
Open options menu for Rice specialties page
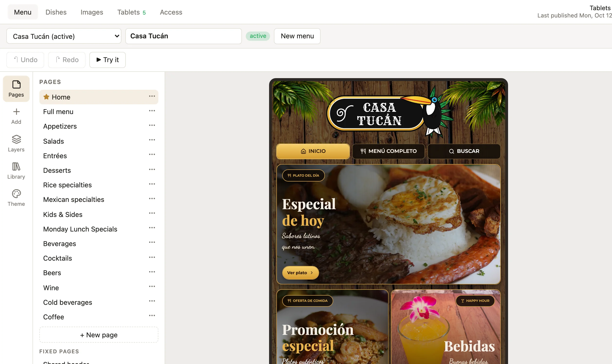152,184
